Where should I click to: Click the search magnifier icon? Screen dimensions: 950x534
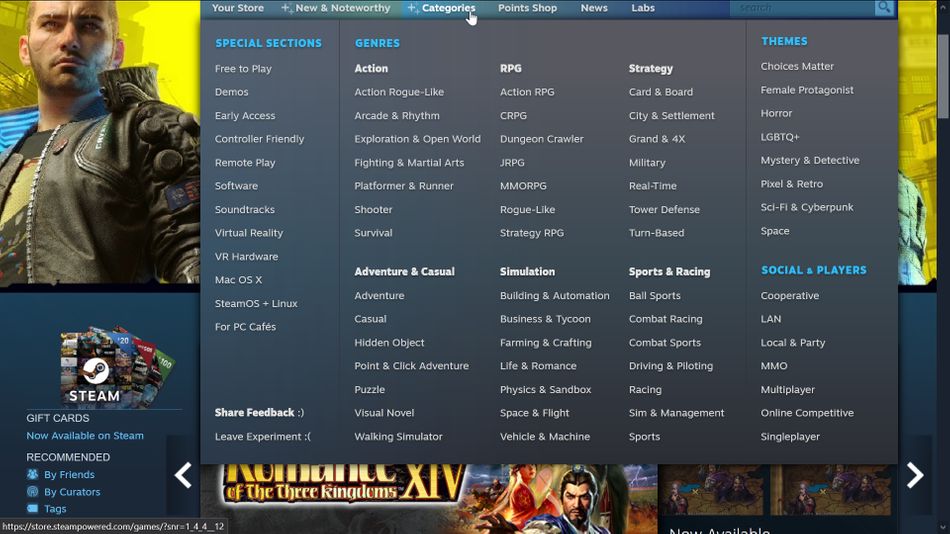884,7
